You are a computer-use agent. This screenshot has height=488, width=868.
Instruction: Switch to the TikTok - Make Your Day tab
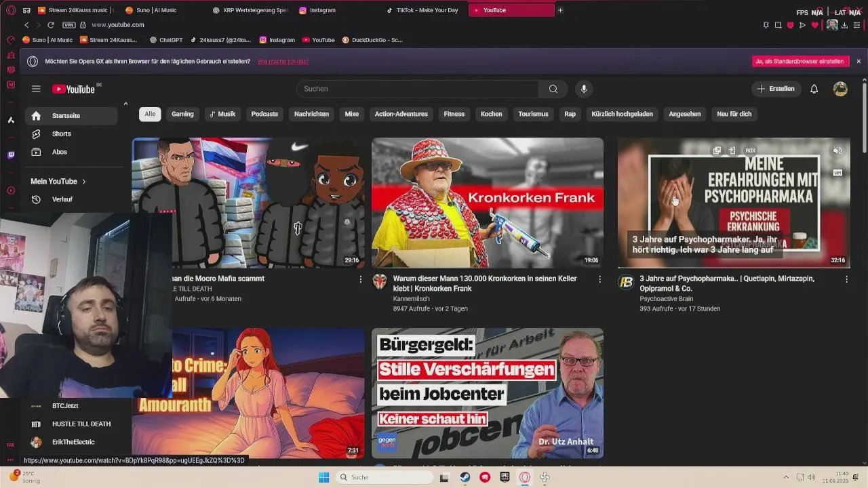(424, 10)
